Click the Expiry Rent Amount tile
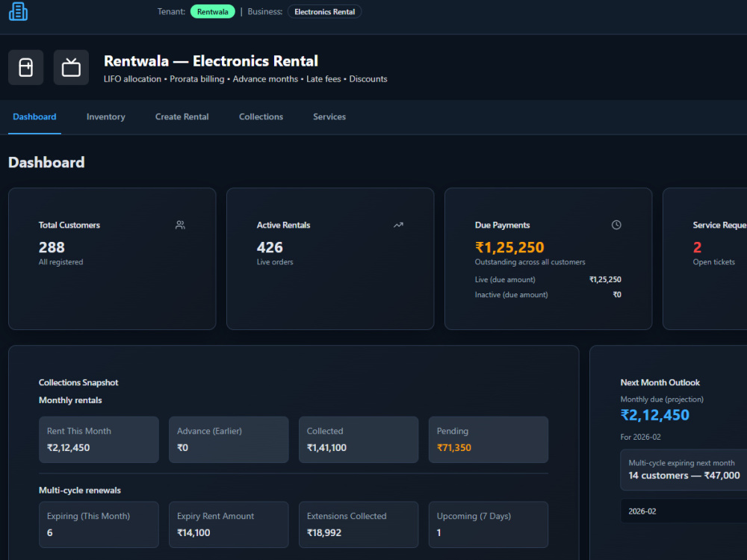The height and width of the screenshot is (560, 747). [229, 524]
